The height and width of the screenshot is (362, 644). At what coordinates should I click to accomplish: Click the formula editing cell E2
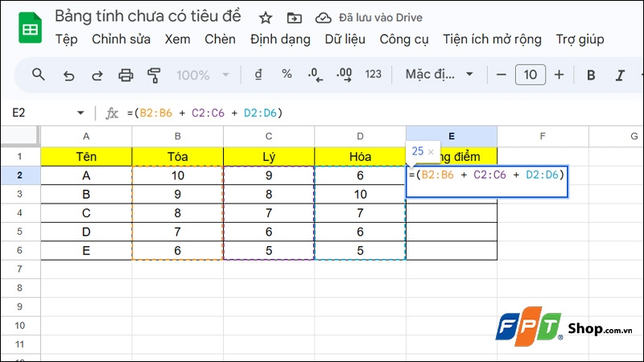click(x=487, y=182)
